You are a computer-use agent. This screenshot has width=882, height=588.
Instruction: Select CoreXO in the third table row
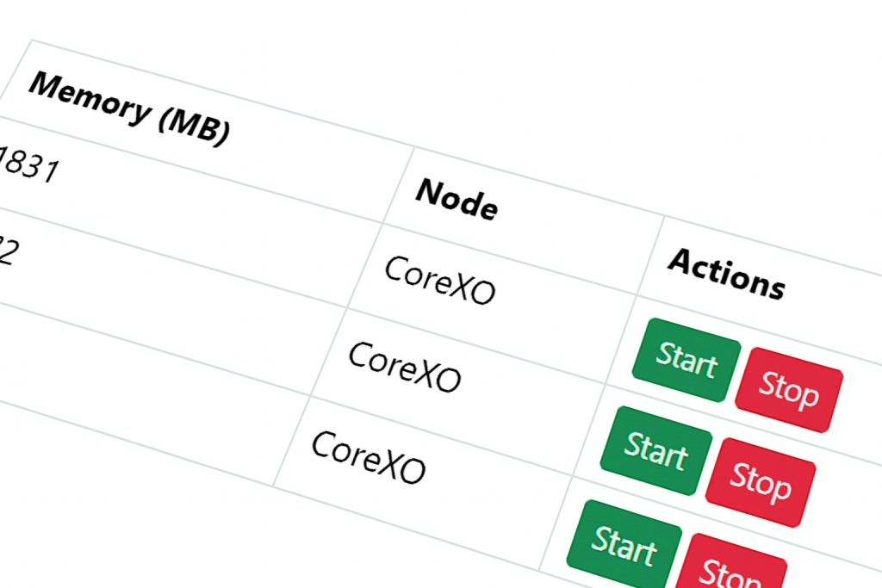pyautogui.click(x=368, y=458)
